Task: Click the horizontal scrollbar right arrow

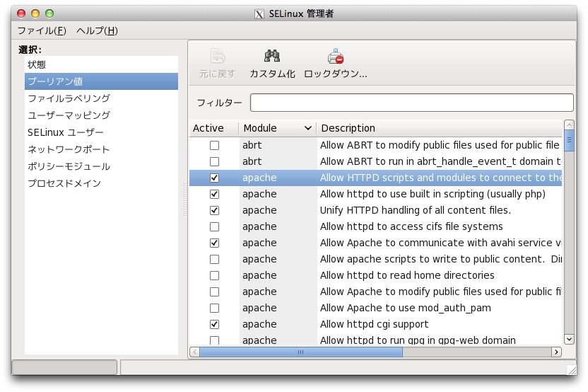Action: pos(556,352)
